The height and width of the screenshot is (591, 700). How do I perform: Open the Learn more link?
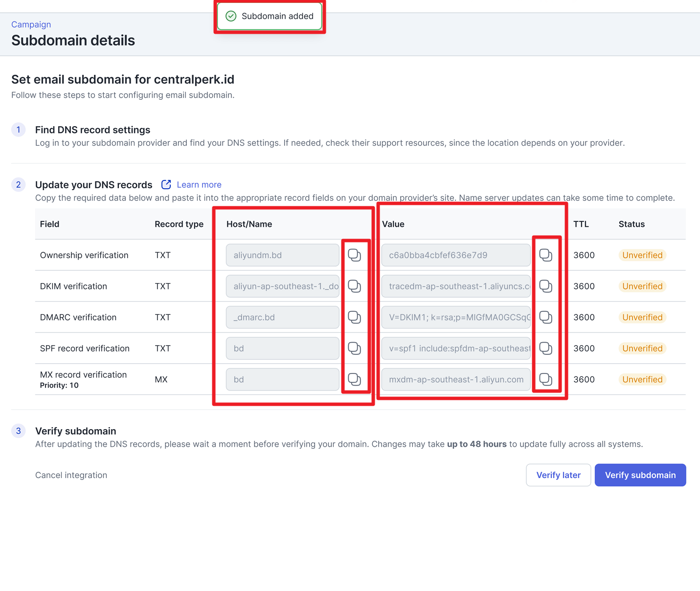pos(199,185)
